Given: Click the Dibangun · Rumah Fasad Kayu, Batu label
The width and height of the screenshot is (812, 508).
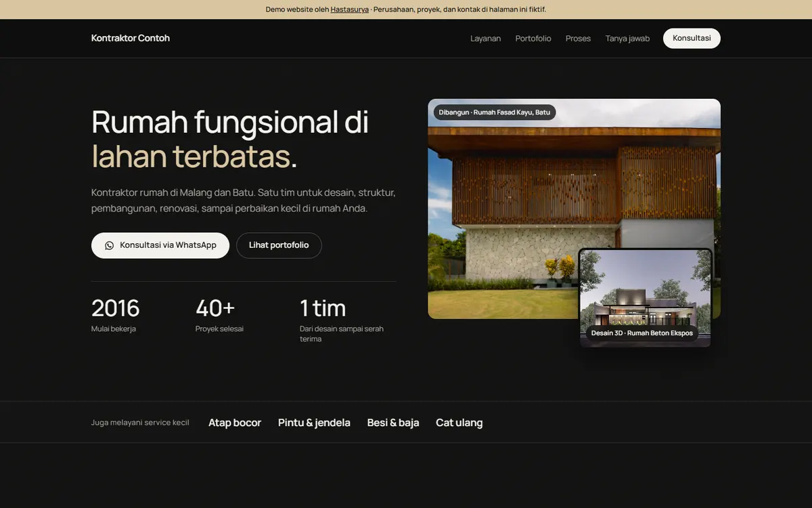Looking at the screenshot, I should [495, 112].
